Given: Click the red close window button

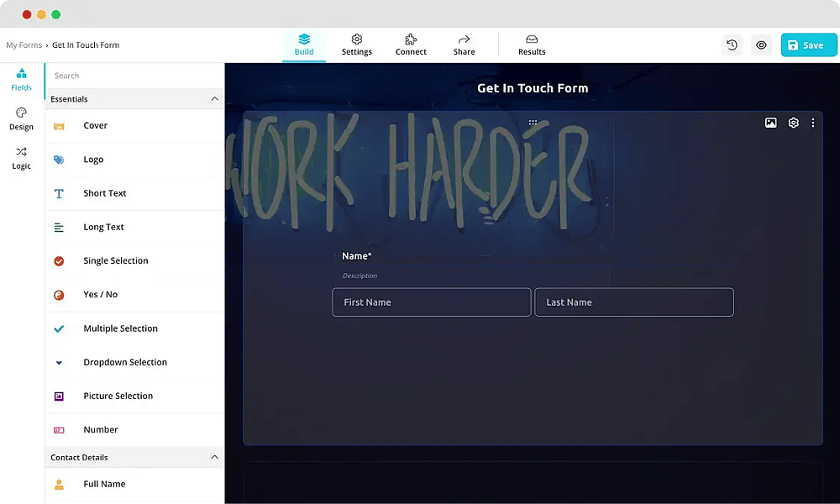Looking at the screenshot, I should [x=27, y=14].
